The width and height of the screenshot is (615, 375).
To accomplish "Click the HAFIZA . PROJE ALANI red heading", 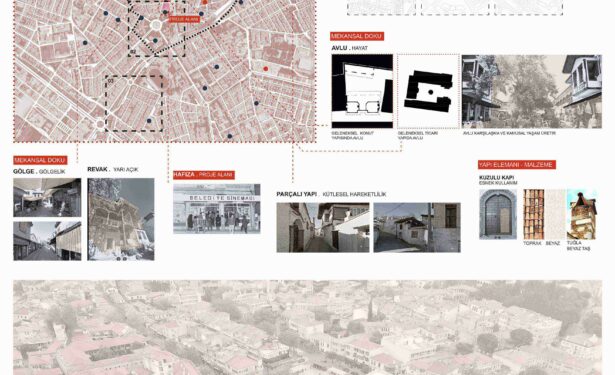I will pyautogui.click(x=204, y=175).
